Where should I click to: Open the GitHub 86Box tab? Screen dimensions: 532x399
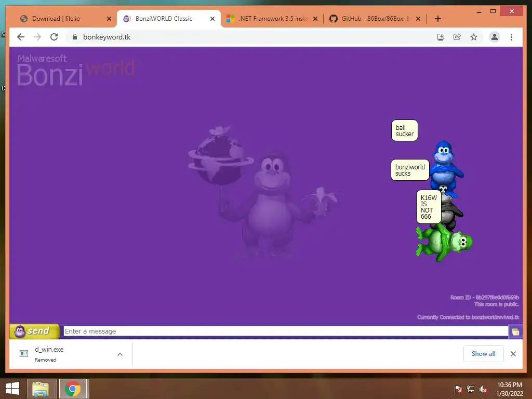(375, 19)
